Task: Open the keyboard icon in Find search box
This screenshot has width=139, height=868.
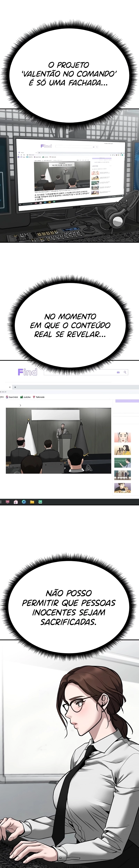Action: click(118, 372)
